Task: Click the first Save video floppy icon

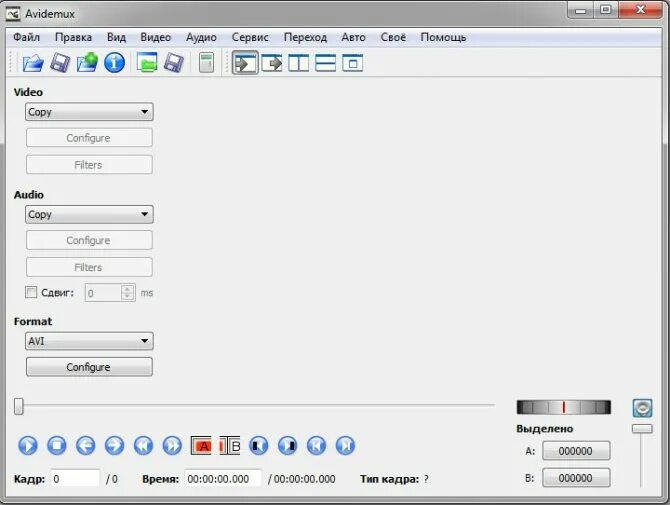Action: [x=60, y=63]
